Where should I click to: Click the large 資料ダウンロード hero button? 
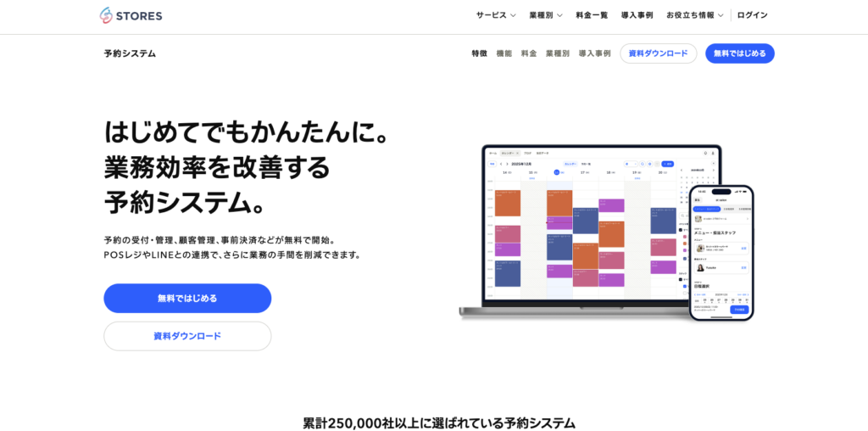[187, 336]
